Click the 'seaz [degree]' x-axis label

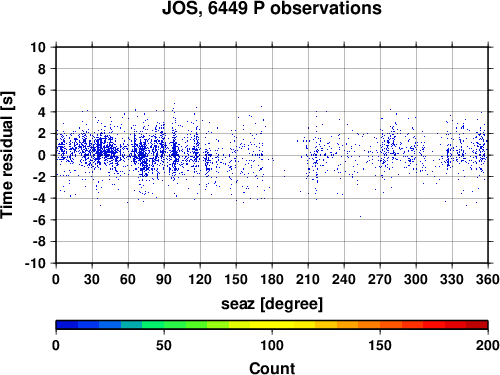(272, 304)
